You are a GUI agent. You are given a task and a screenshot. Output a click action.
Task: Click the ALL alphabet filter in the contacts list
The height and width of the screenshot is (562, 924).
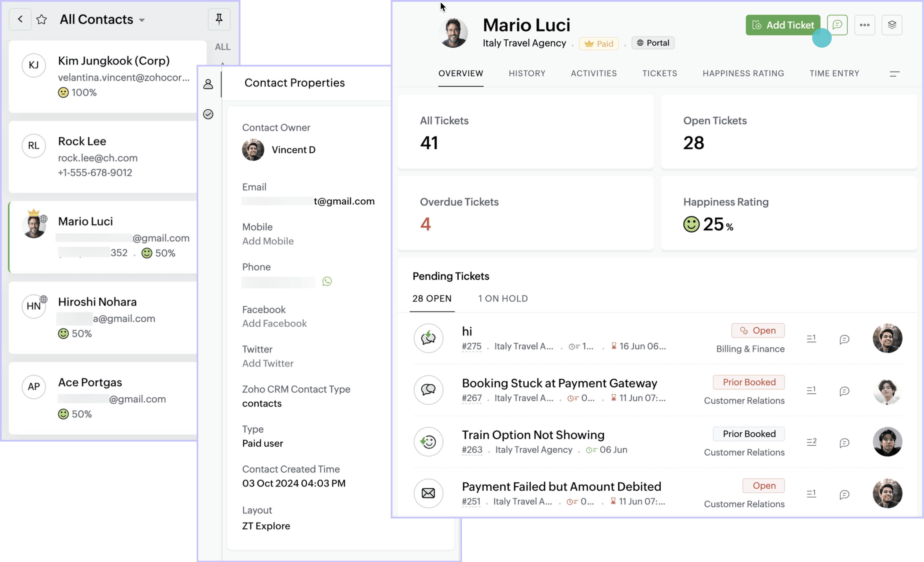click(222, 47)
